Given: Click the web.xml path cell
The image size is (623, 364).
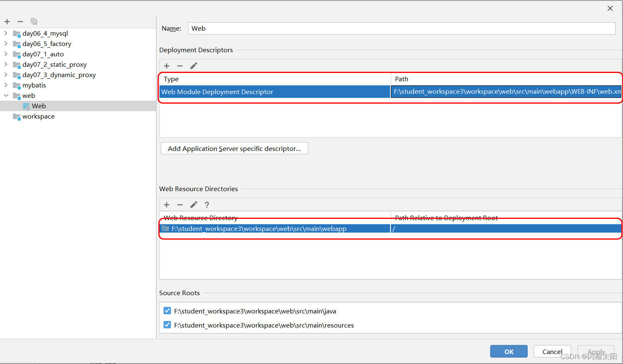Looking at the screenshot, I should 506,92.
